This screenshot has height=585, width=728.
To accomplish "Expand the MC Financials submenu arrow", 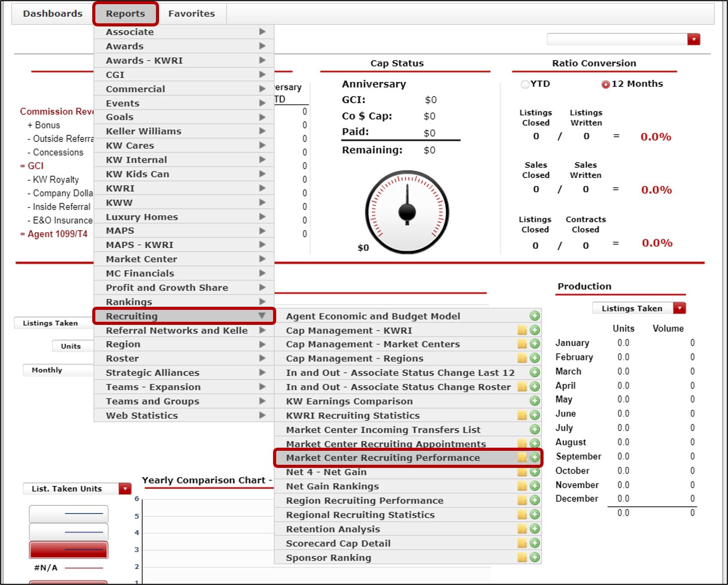I will [262, 273].
